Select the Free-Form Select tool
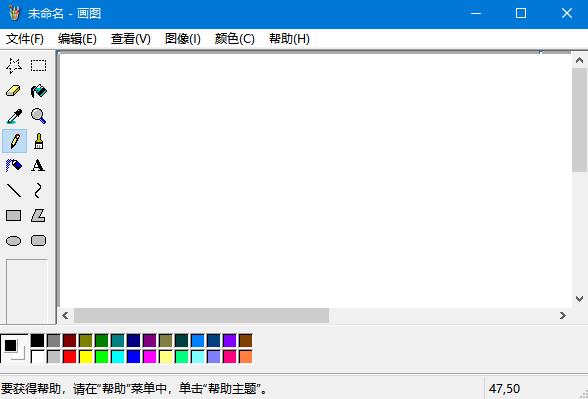 point(14,66)
